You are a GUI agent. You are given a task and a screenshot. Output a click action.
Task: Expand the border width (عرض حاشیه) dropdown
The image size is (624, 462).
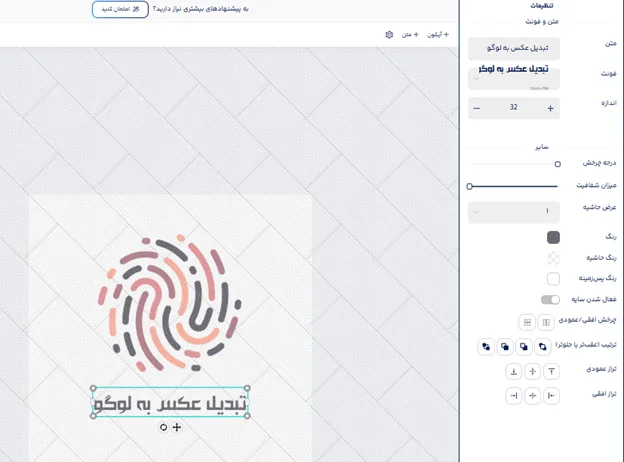click(x=514, y=212)
